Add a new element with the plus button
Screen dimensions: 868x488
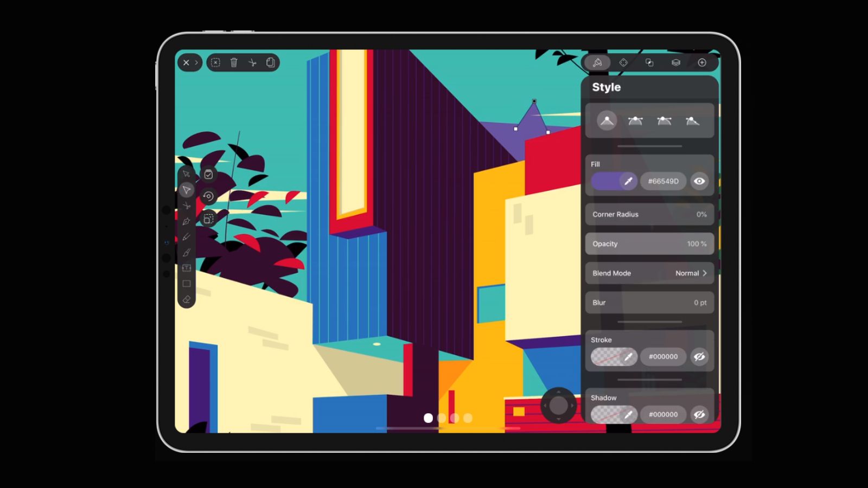coord(702,63)
